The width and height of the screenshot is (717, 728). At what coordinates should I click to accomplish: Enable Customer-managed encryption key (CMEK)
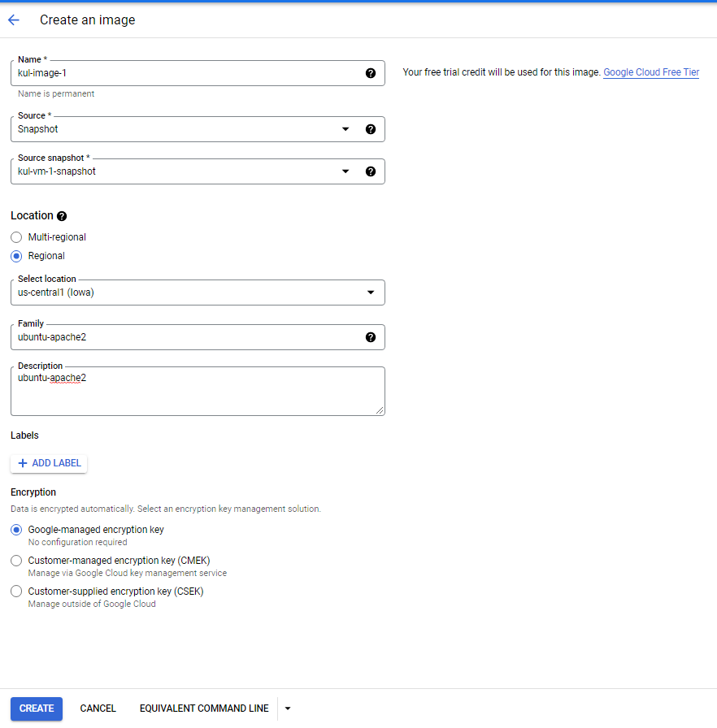[x=15, y=560]
